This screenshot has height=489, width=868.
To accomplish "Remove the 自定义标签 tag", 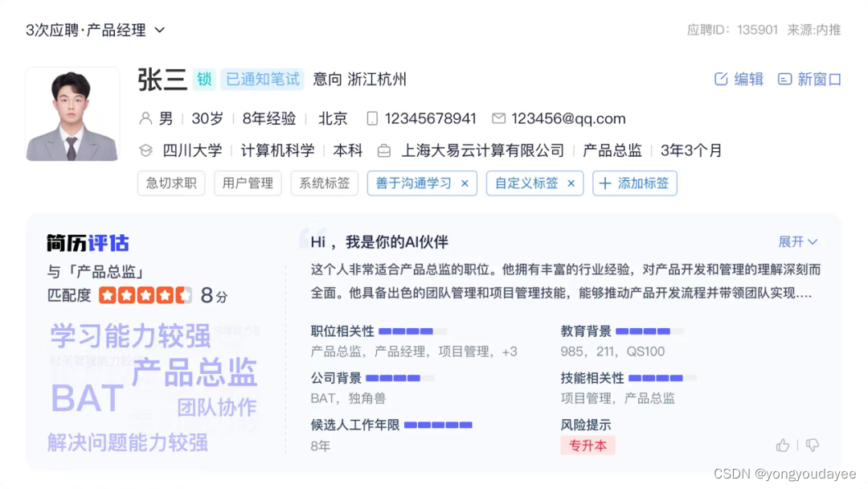I will pyautogui.click(x=570, y=183).
